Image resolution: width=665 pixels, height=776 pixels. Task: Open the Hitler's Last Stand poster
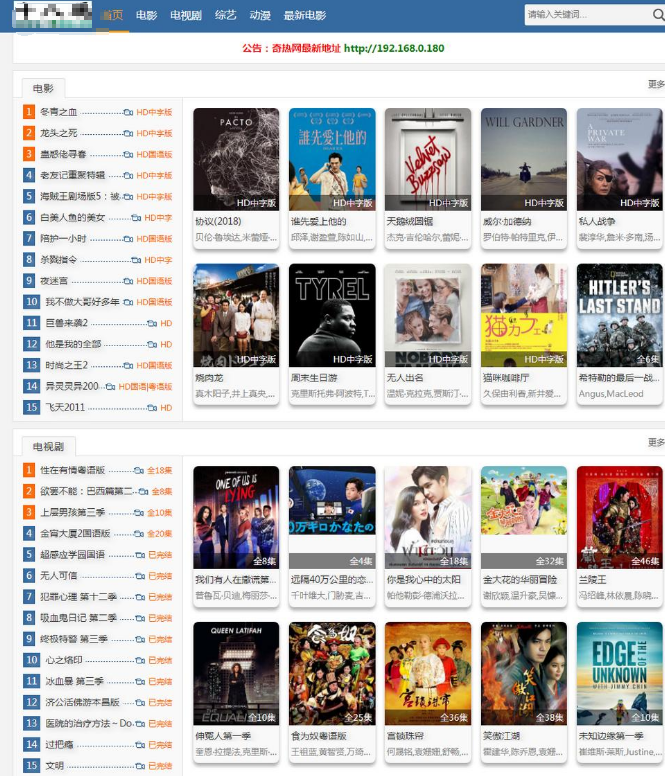pos(619,315)
